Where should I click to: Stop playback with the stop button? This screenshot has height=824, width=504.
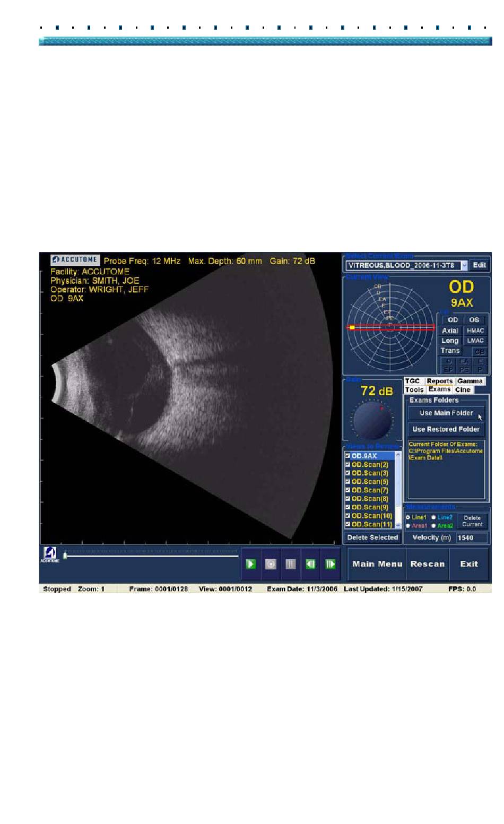pos(271,564)
